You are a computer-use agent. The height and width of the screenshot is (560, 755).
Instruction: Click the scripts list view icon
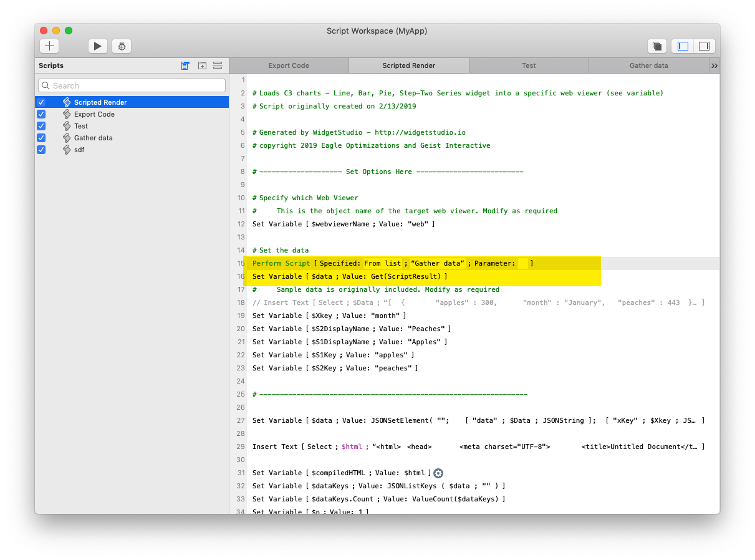click(185, 65)
